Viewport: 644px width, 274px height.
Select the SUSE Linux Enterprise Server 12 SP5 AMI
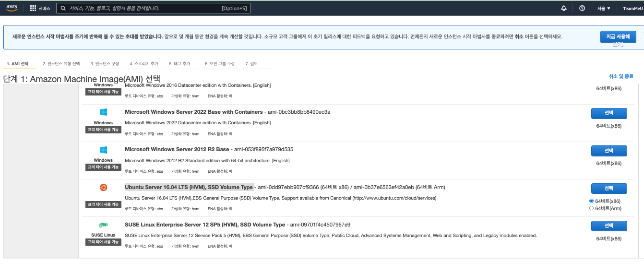pos(609,226)
